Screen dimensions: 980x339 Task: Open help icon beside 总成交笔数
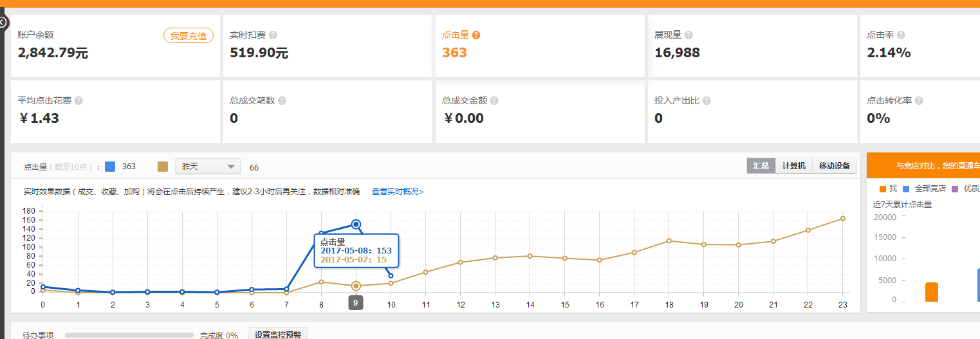282,101
